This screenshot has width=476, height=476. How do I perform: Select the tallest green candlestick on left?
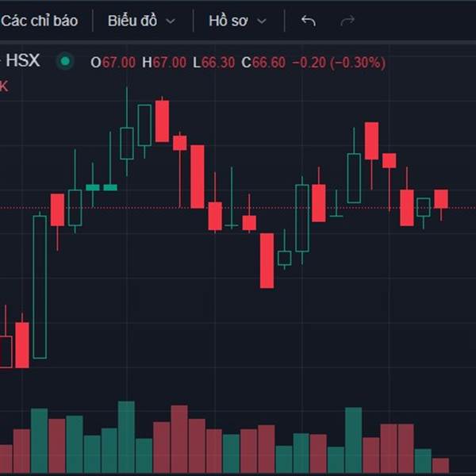pyautogui.click(x=40, y=286)
